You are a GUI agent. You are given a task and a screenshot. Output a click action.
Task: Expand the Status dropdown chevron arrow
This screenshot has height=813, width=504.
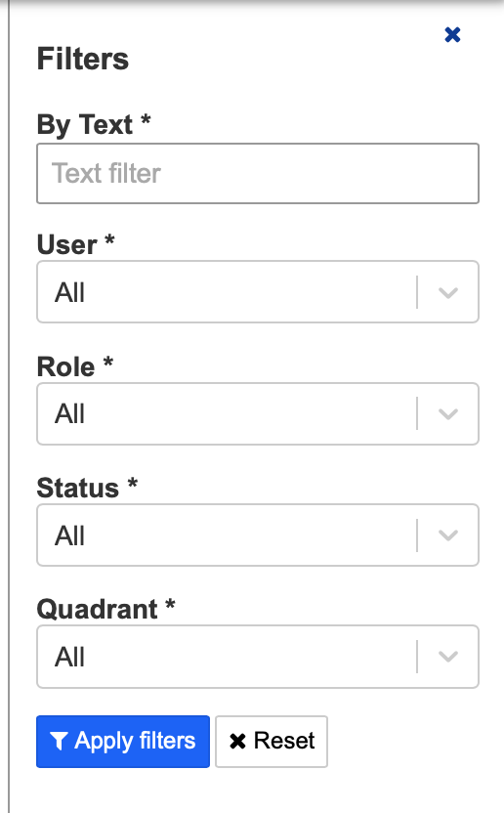[448, 535]
